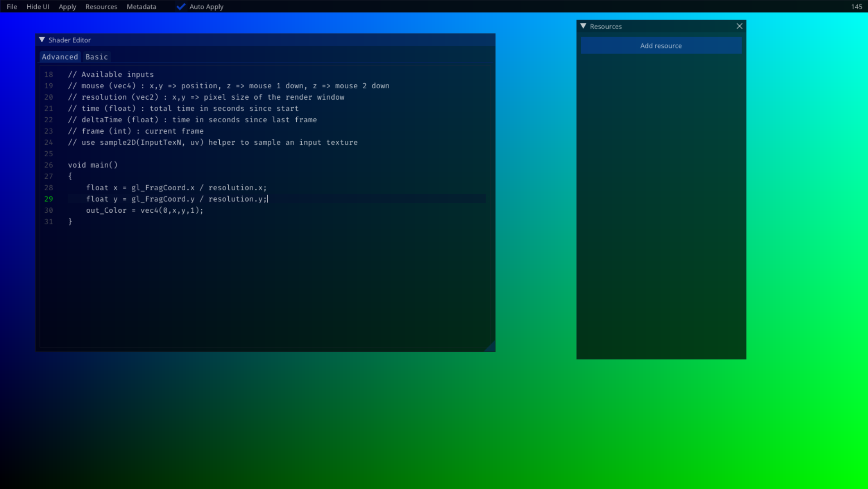The height and width of the screenshot is (489, 868).
Task: Collapse the Shader Editor window triangle
Action: point(42,40)
